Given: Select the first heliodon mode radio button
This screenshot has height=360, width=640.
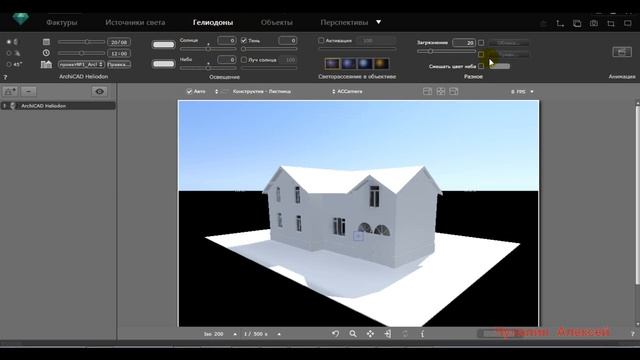Looking at the screenshot, I should [9, 42].
